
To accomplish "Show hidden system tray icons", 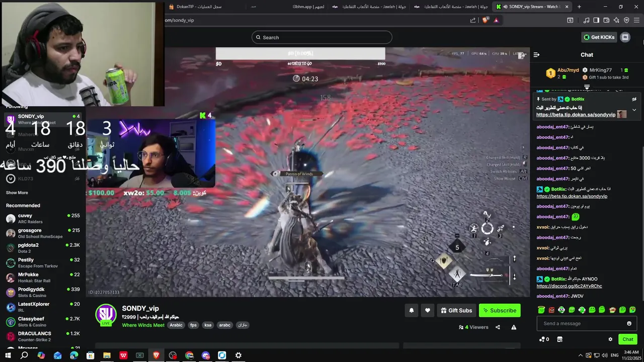I will click(580, 355).
